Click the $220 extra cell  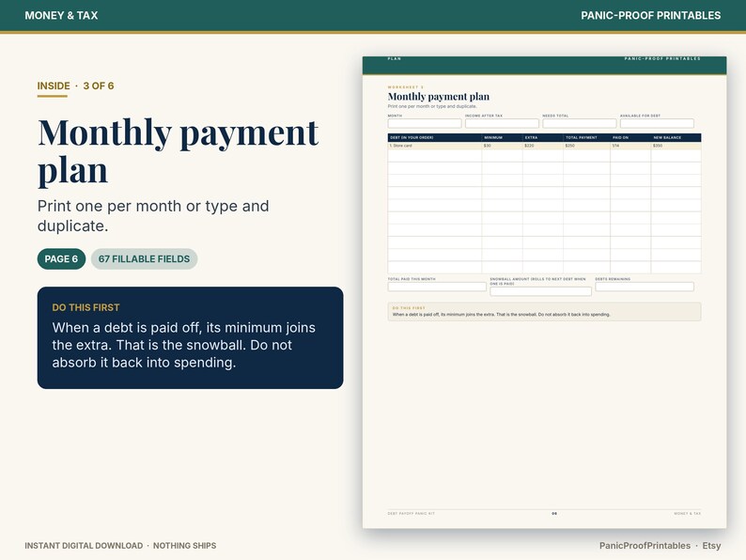tap(543, 146)
